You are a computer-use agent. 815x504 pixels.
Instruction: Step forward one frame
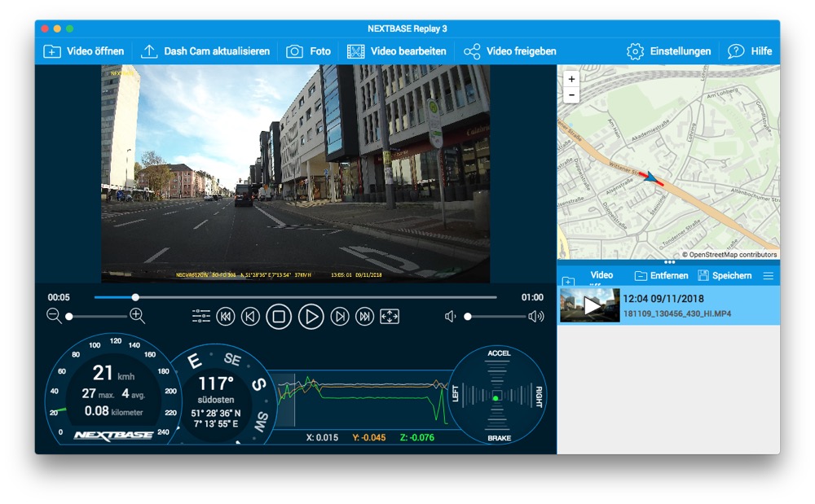(x=339, y=316)
